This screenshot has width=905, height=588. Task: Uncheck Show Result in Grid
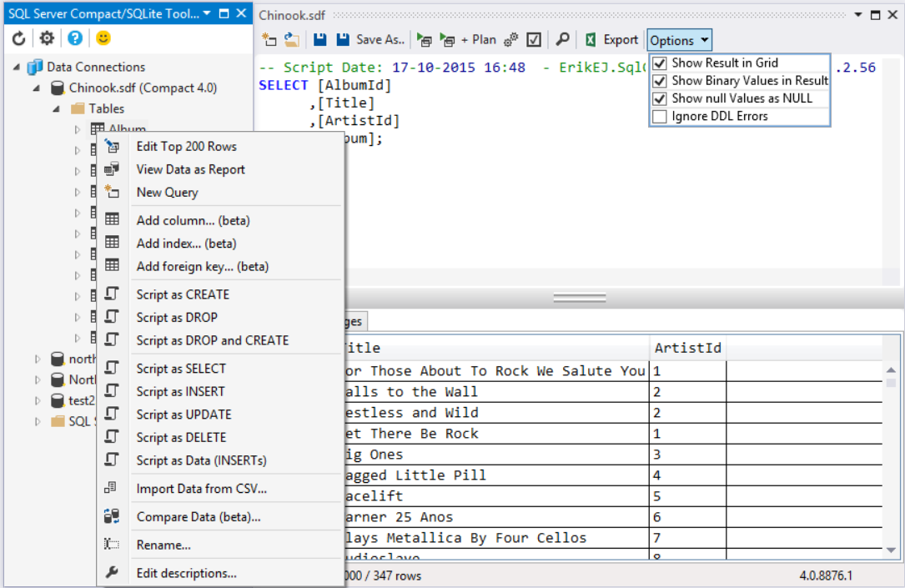coord(660,63)
